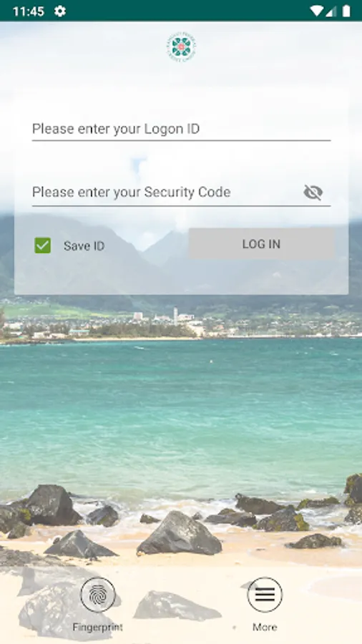Click the LOG IN button

coord(261,244)
